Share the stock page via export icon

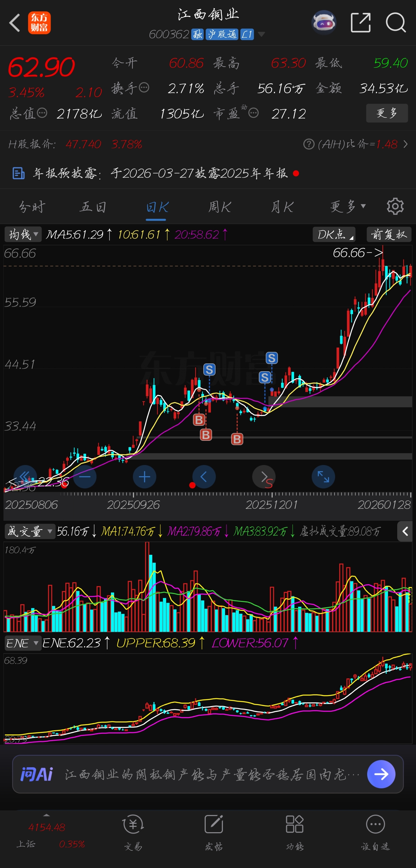[361, 23]
